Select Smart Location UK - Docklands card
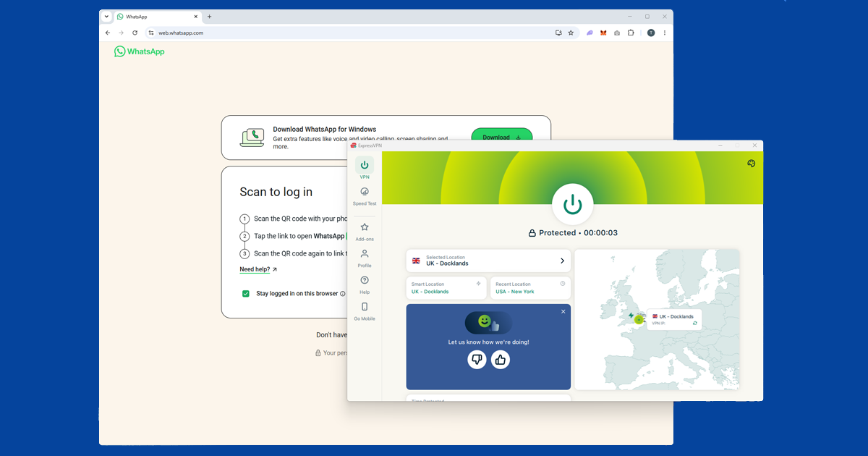The width and height of the screenshot is (868, 456). 446,288
